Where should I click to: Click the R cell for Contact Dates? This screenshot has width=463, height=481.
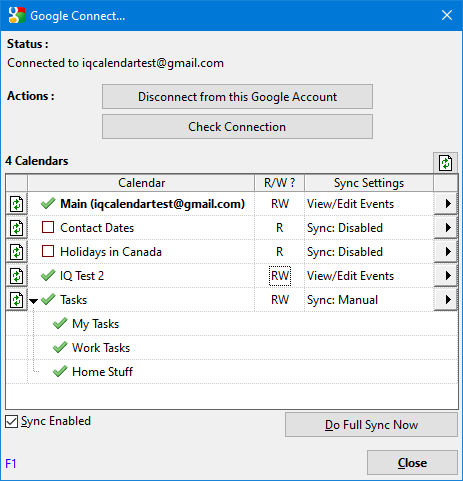tap(280, 228)
